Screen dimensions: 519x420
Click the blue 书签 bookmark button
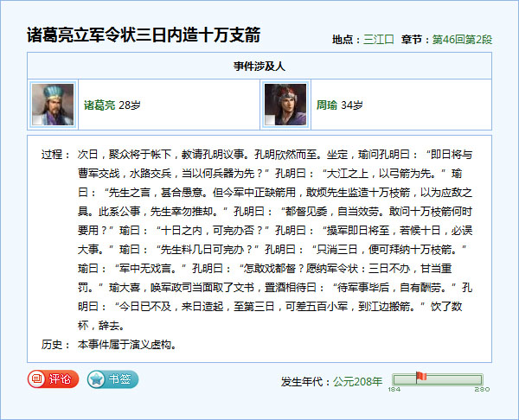coord(112,379)
